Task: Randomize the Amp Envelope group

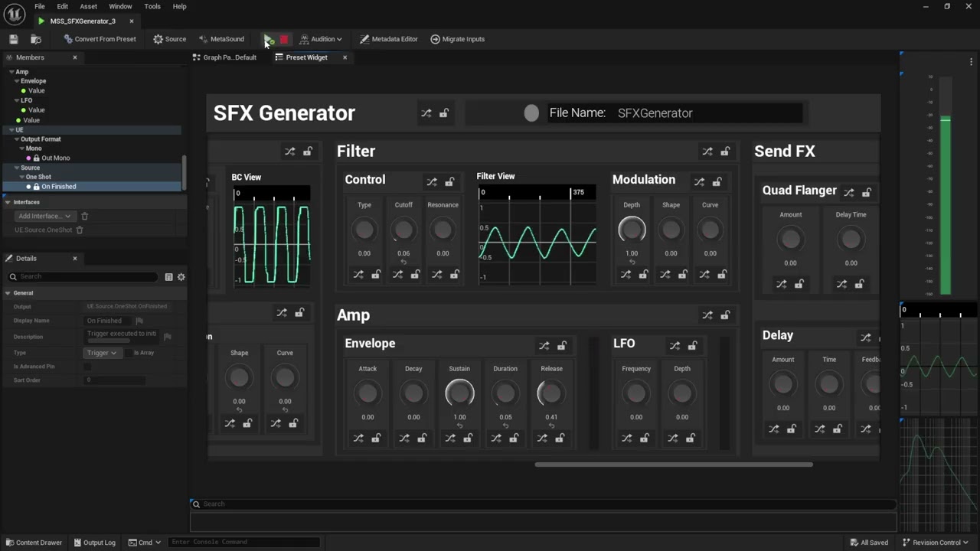Action: pos(544,346)
